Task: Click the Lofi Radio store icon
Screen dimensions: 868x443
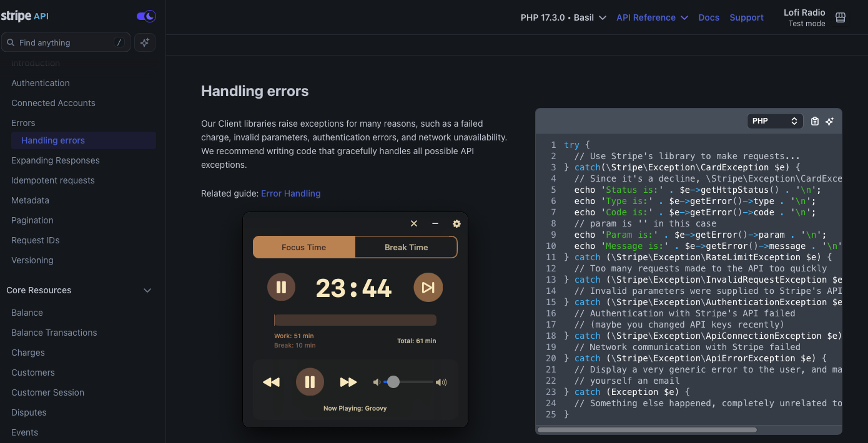Action: click(x=841, y=17)
